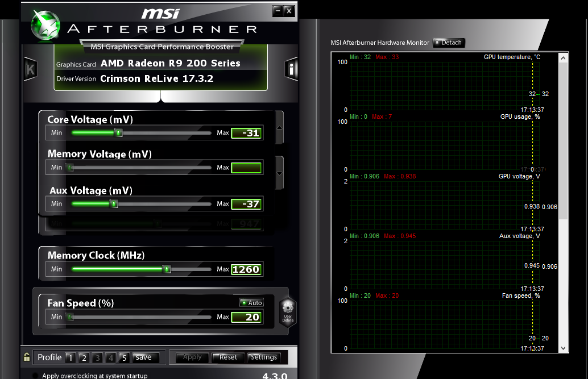Load profile slot 2
The width and height of the screenshot is (588, 379).
pos(84,357)
